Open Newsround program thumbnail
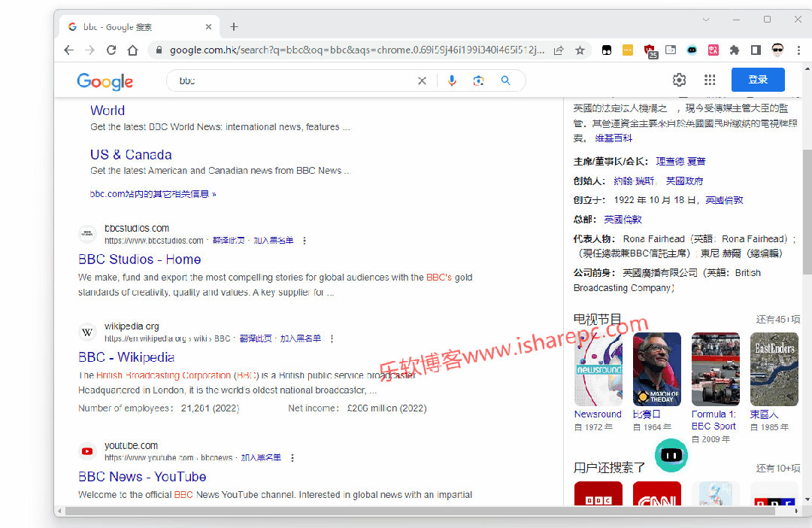 (598, 369)
